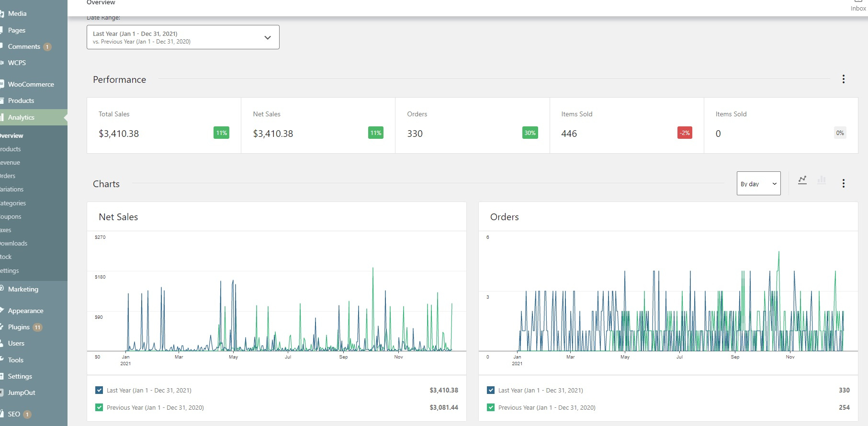The image size is (868, 426).
Task: Go to Marketing menu item
Action: (x=23, y=289)
